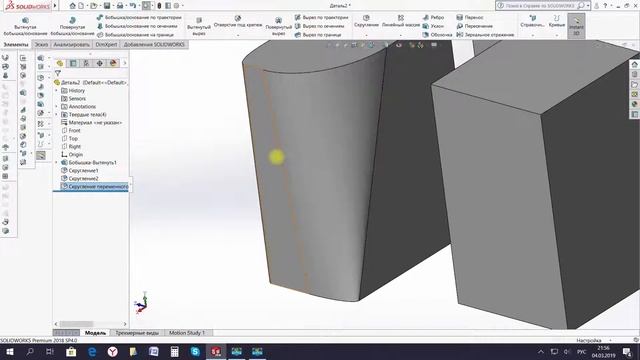The image size is (640, 360).
Task: Select Вырез по границе
Action: (318, 35)
